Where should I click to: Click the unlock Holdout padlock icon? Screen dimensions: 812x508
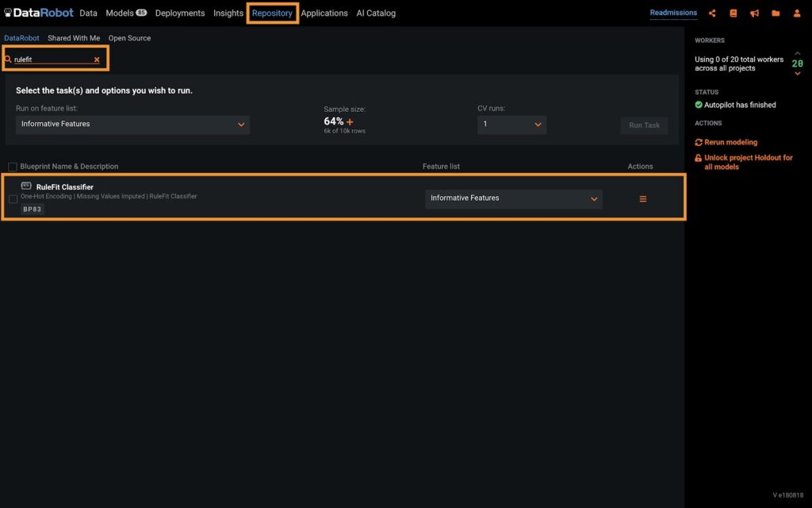(698, 158)
